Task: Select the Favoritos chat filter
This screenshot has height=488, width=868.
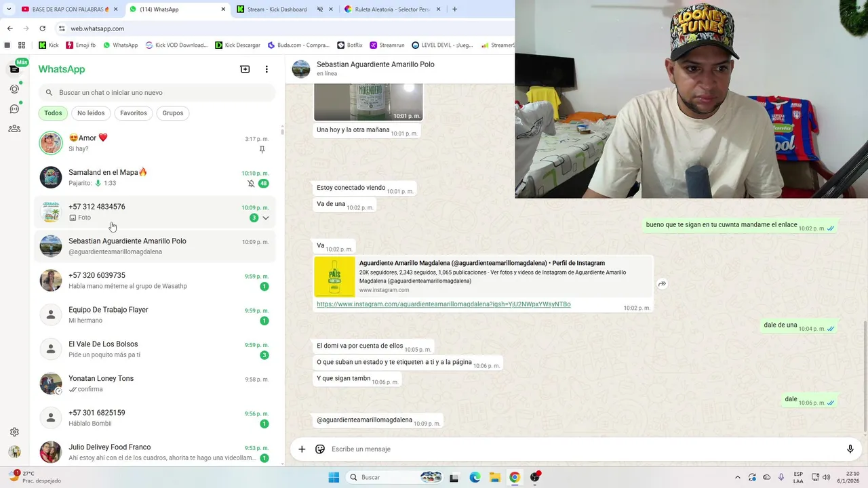Action: tap(134, 113)
